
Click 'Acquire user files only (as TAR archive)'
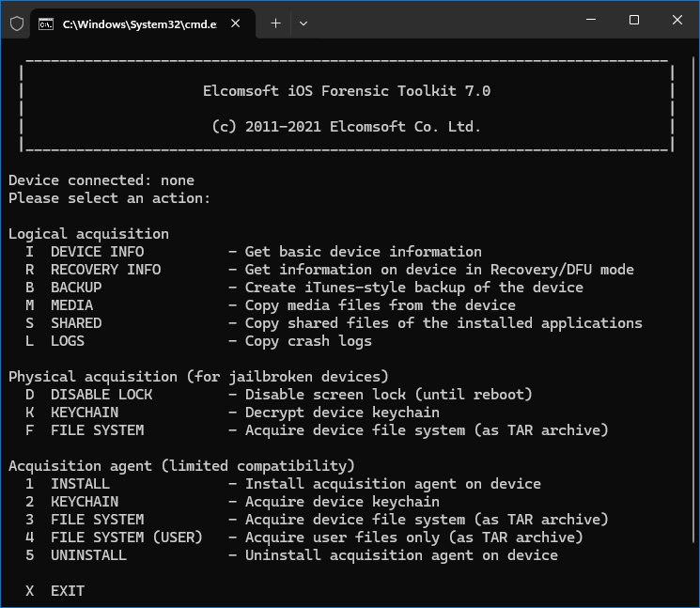413,538
